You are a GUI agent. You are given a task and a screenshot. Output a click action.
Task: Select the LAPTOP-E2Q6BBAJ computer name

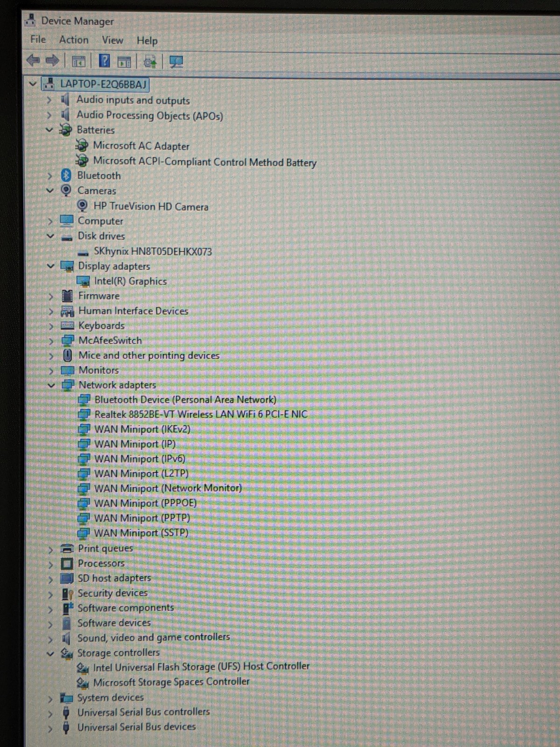point(103,84)
